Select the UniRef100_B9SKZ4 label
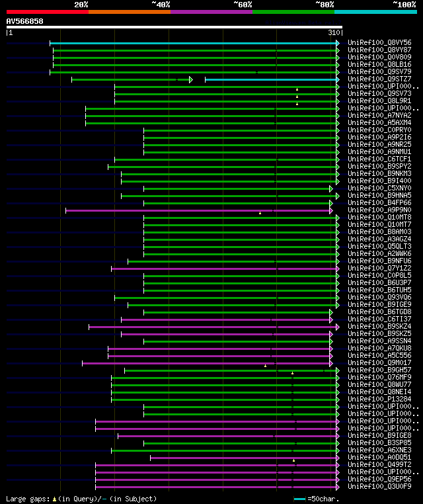The width and height of the screenshot is (423, 504). [x=379, y=327]
